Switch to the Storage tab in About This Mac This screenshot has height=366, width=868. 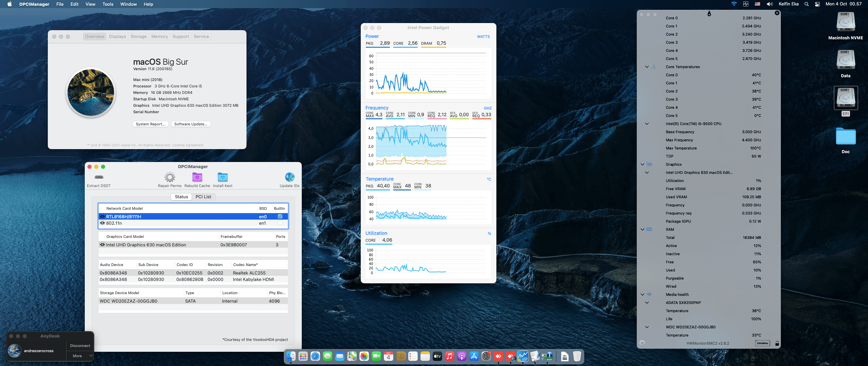coord(138,36)
